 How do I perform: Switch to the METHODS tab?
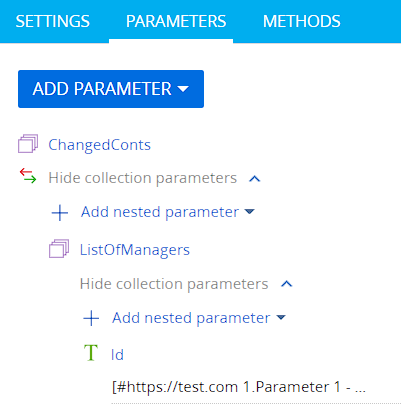click(x=302, y=21)
